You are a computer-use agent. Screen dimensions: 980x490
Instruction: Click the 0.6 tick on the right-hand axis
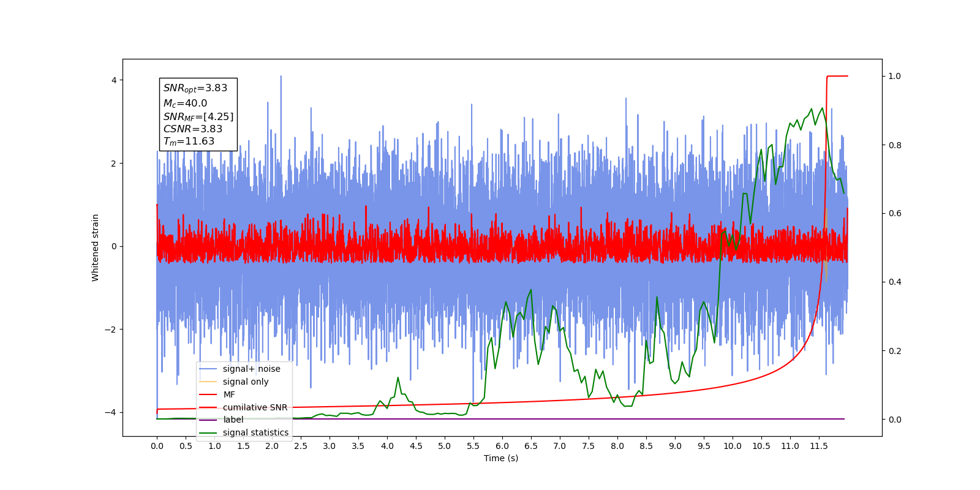click(895, 214)
